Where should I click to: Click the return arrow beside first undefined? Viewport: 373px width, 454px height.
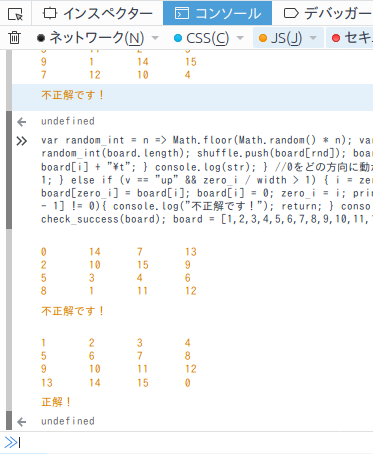click(x=22, y=122)
